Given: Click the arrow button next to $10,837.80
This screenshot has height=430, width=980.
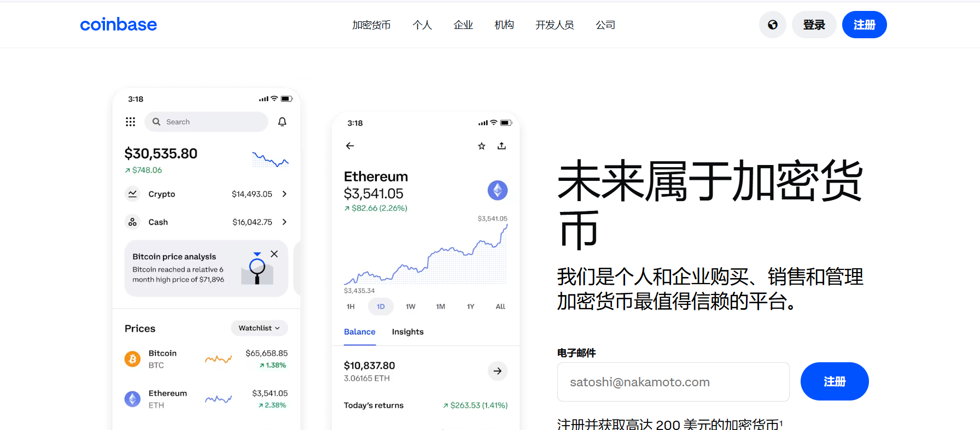Looking at the screenshot, I should pos(498,371).
